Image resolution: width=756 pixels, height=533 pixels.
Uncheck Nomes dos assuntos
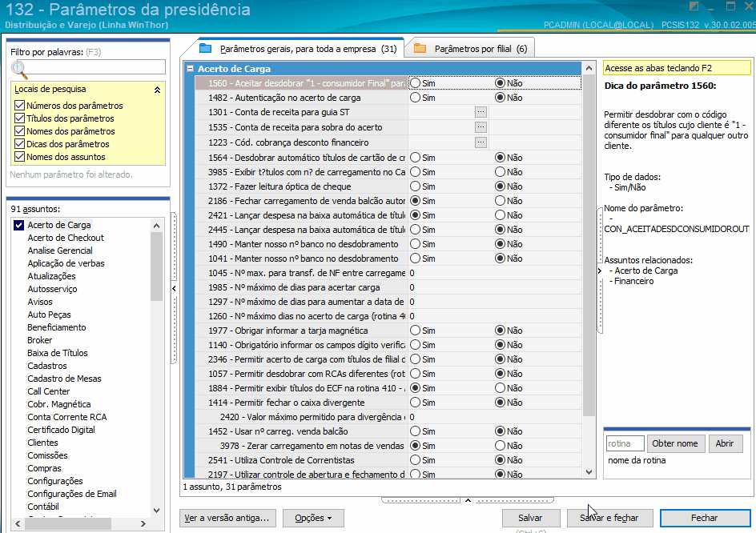click(x=20, y=157)
